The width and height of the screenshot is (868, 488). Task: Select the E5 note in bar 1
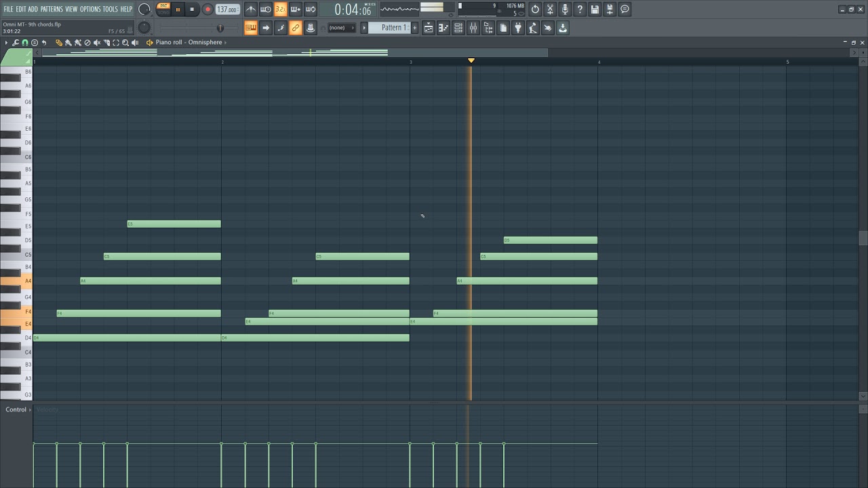coord(174,224)
